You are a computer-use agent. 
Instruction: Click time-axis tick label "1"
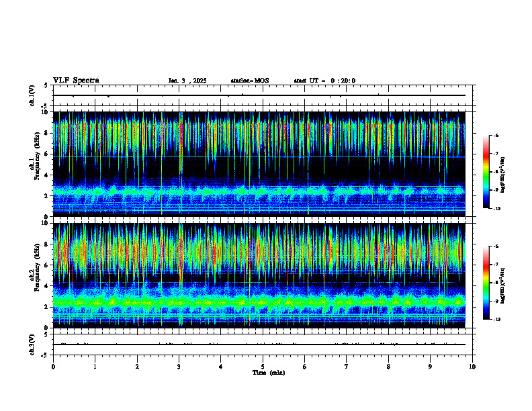[x=95, y=367]
